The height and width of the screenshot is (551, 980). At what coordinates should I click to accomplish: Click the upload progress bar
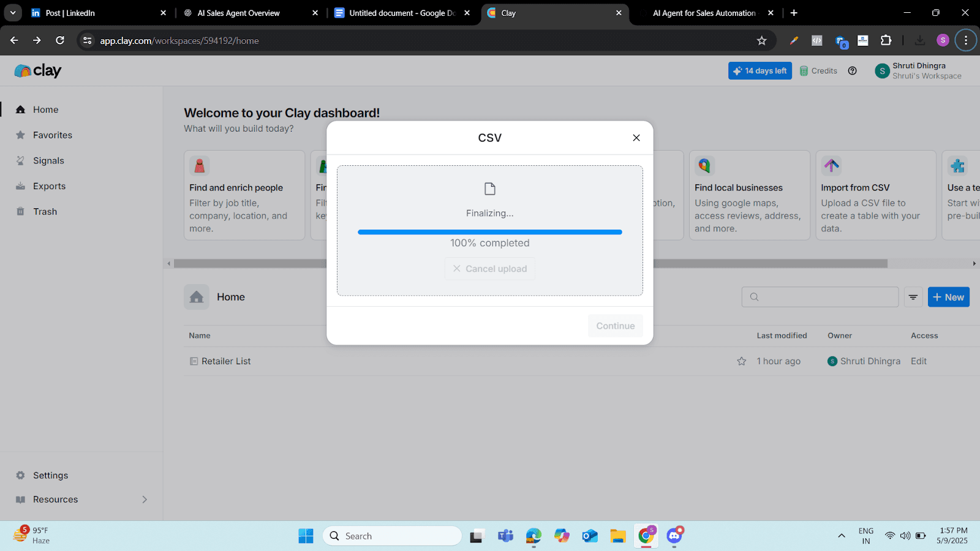[x=490, y=232]
